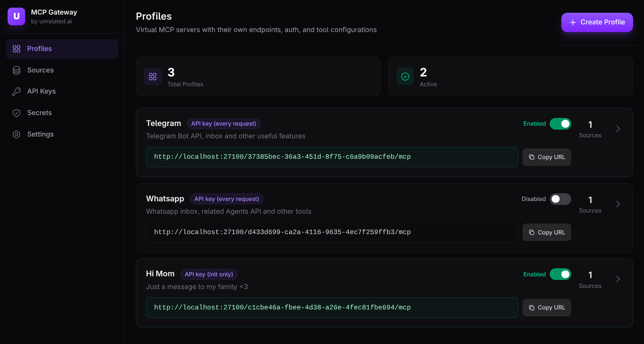Image resolution: width=644 pixels, height=344 pixels.
Task: Click the MCP Gateway logo icon
Action: 16,16
